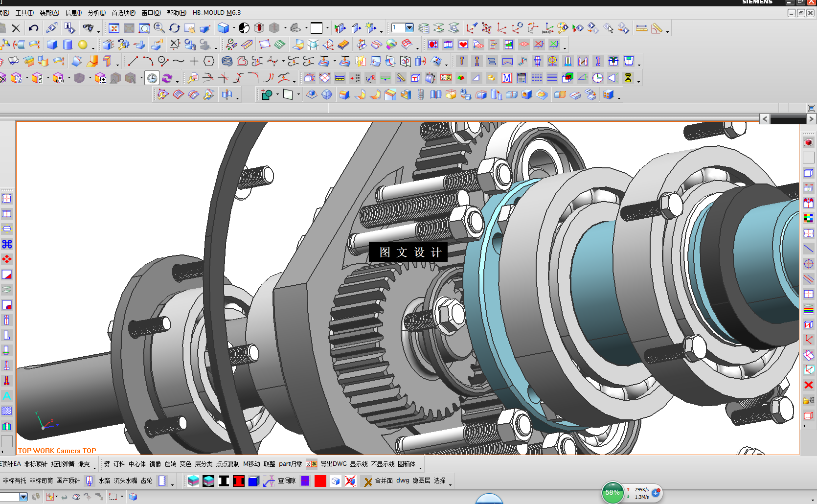Screen dimensions: 817x504
Task: Click the left scroll arrow above viewport
Action: 765,119
